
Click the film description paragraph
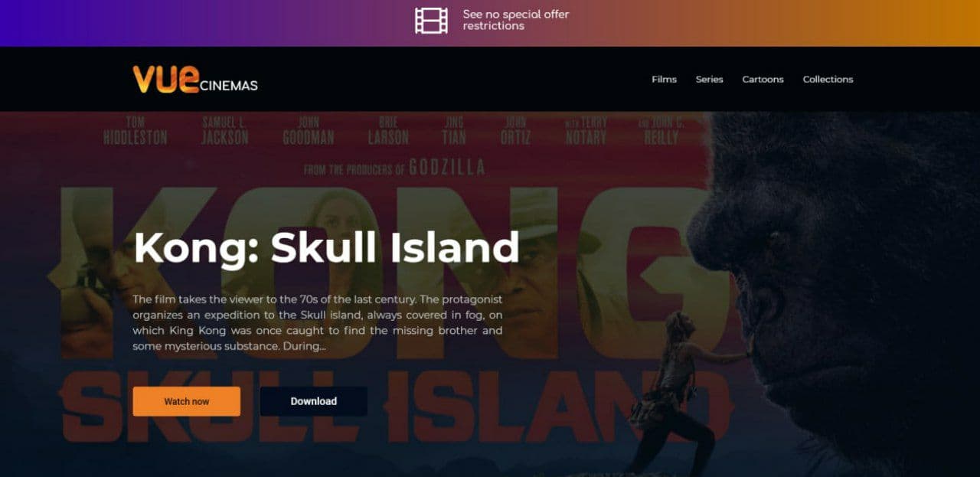[317, 322]
